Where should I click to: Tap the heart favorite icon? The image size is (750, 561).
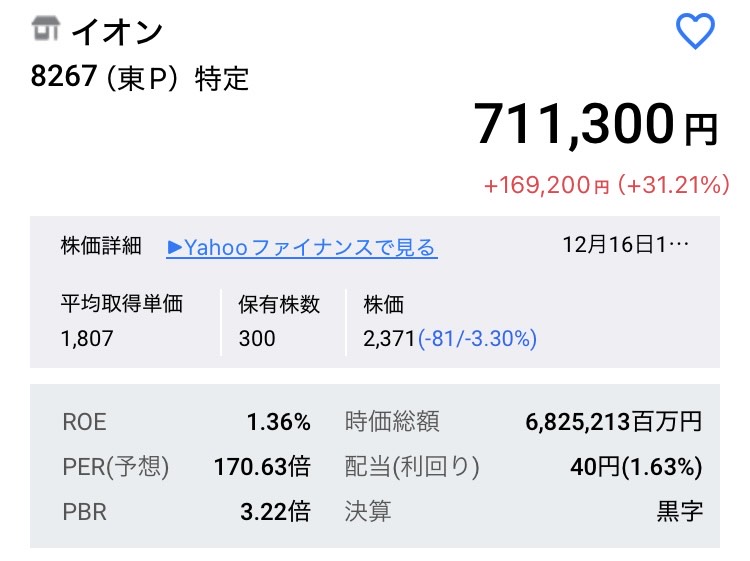[695, 32]
